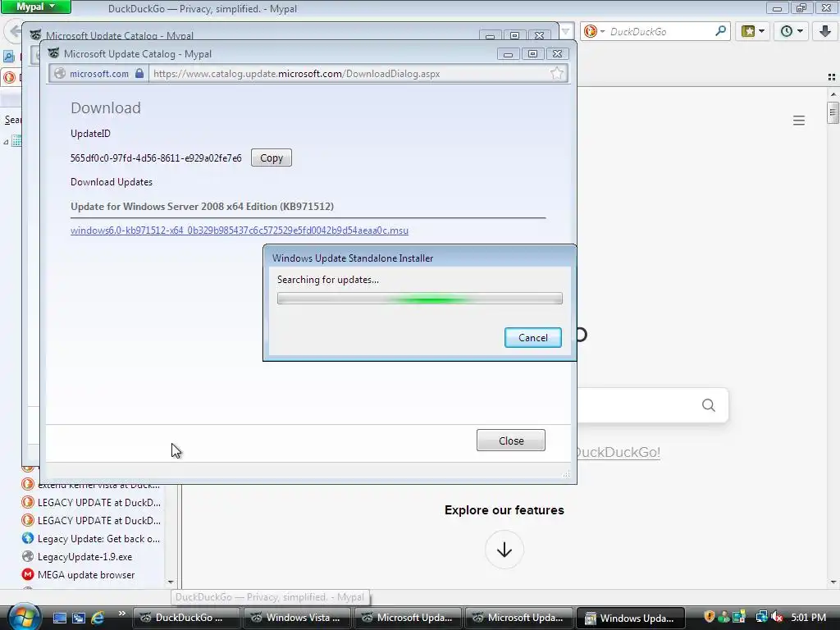Switch to DuckDuckGo taskbar button

(185, 618)
